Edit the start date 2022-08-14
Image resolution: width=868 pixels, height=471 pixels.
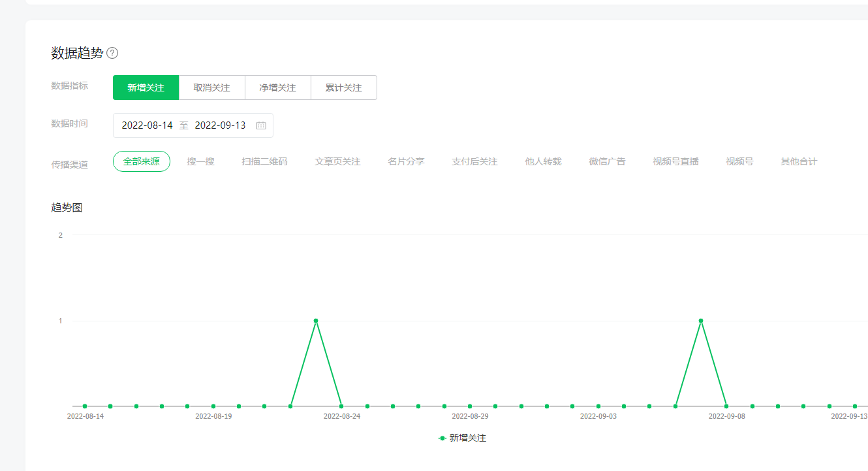pos(147,125)
